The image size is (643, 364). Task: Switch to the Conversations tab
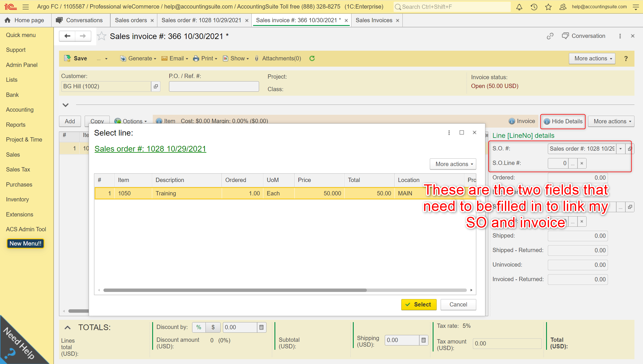tap(80, 20)
